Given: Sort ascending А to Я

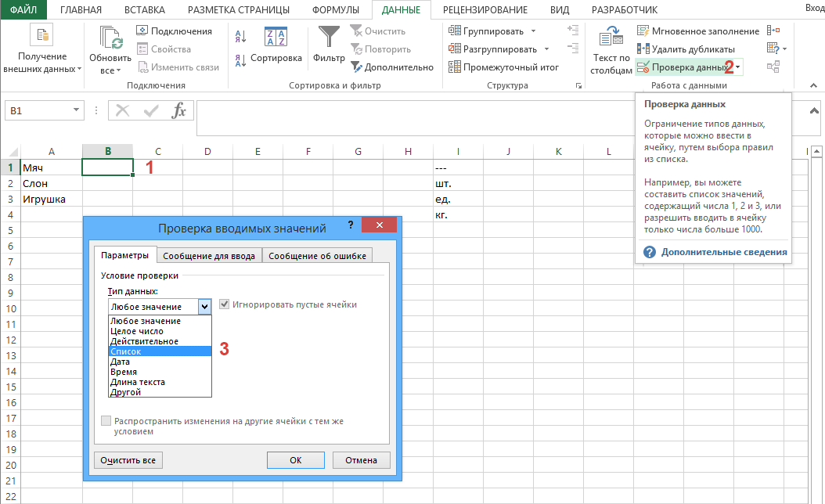Looking at the screenshot, I should 240,36.
